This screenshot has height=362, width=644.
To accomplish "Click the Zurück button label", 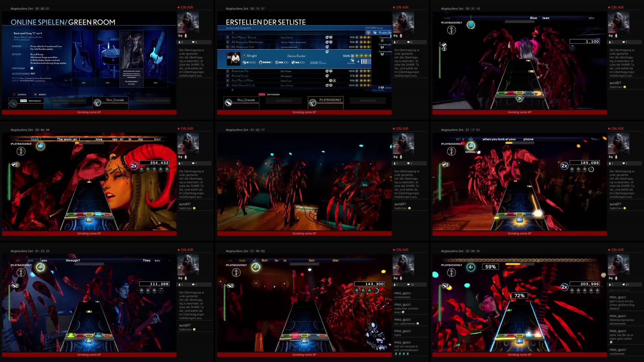I will coord(22,95).
